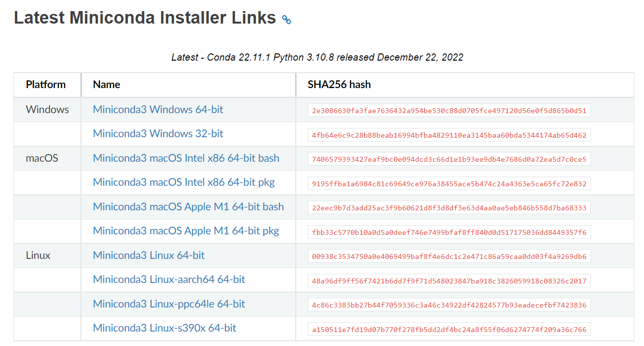Open Miniconda3 Windows 64-bit download link
Viewport: 644px width, 346px height.
(x=158, y=109)
